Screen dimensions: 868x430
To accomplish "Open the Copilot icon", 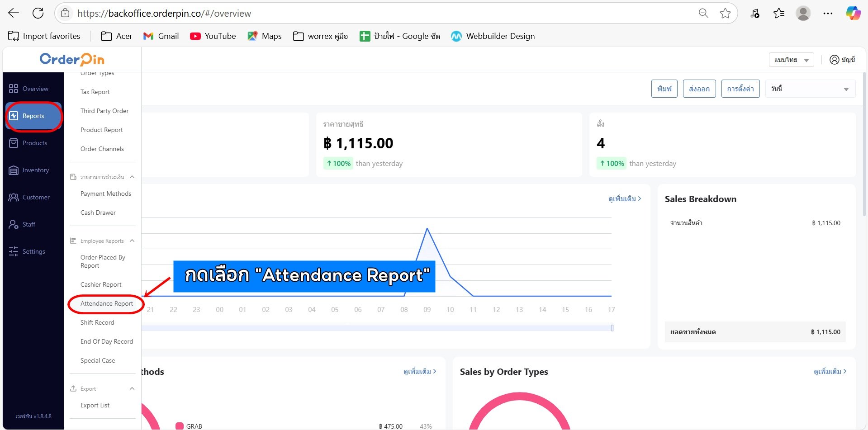I will [x=853, y=13].
